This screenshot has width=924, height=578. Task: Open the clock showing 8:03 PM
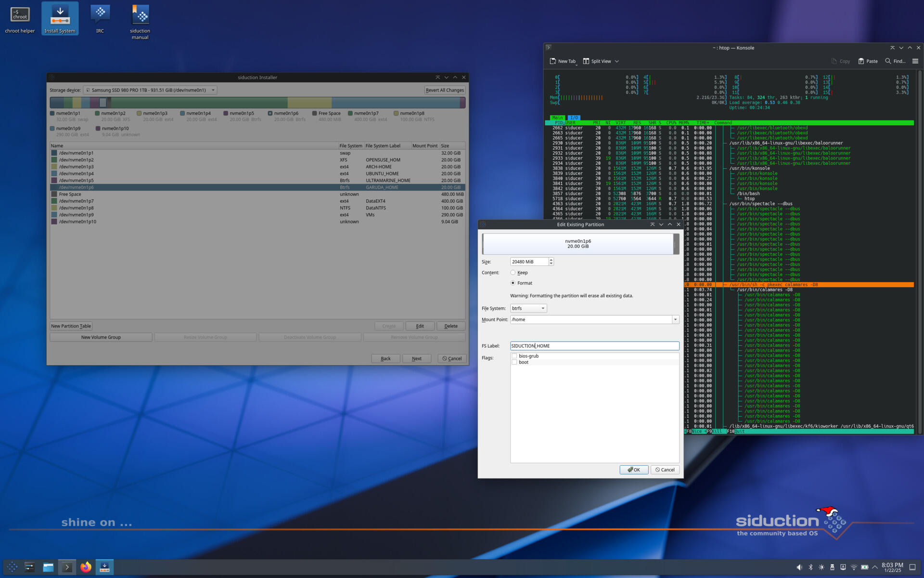[x=892, y=567]
